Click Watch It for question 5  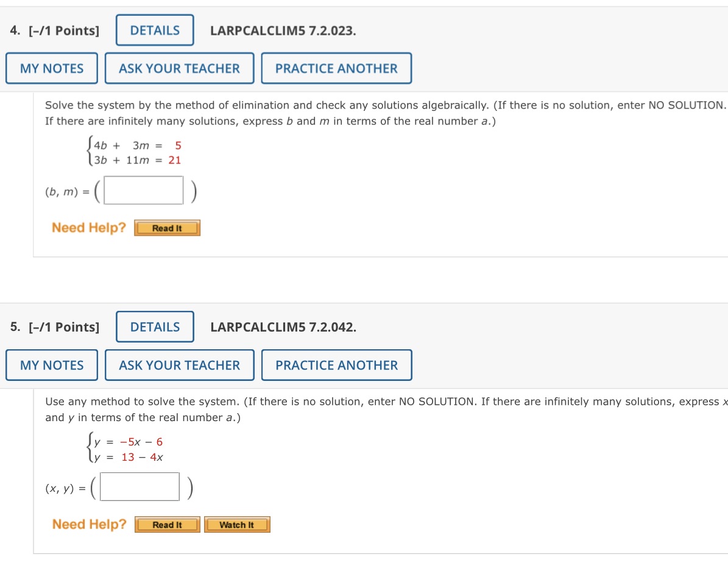pyautogui.click(x=237, y=524)
